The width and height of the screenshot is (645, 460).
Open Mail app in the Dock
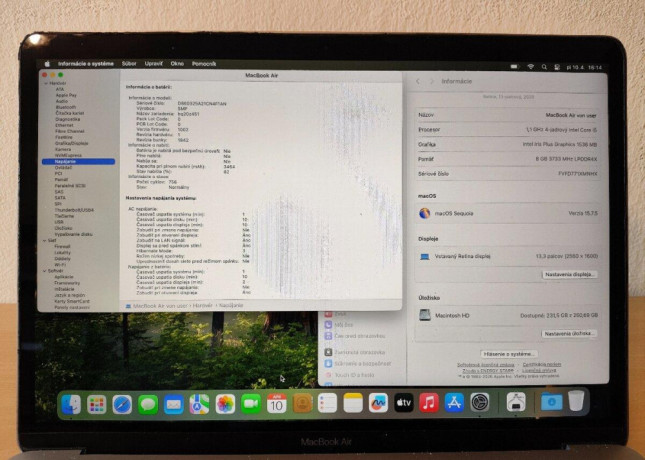pyautogui.click(x=174, y=404)
